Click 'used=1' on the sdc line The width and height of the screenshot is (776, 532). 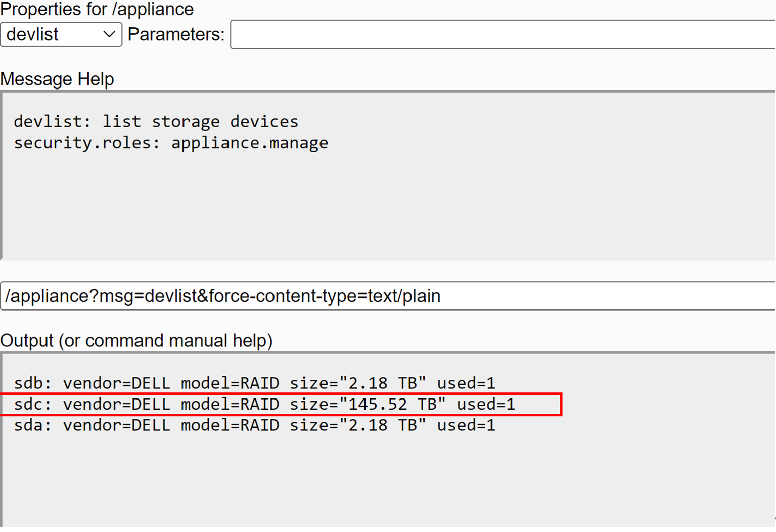tap(486, 405)
